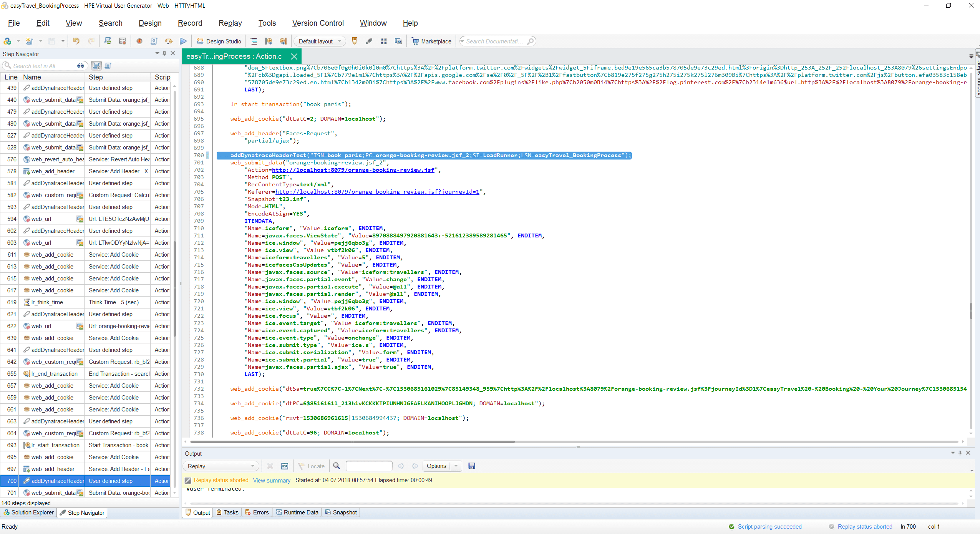
Task: Click the recording options icon
Action: (x=123, y=41)
